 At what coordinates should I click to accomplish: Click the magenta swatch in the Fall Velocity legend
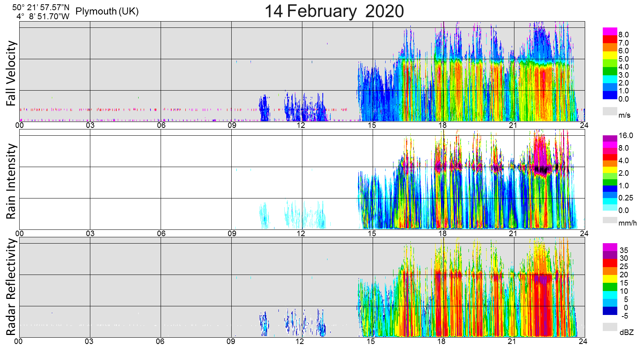[610, 31]
